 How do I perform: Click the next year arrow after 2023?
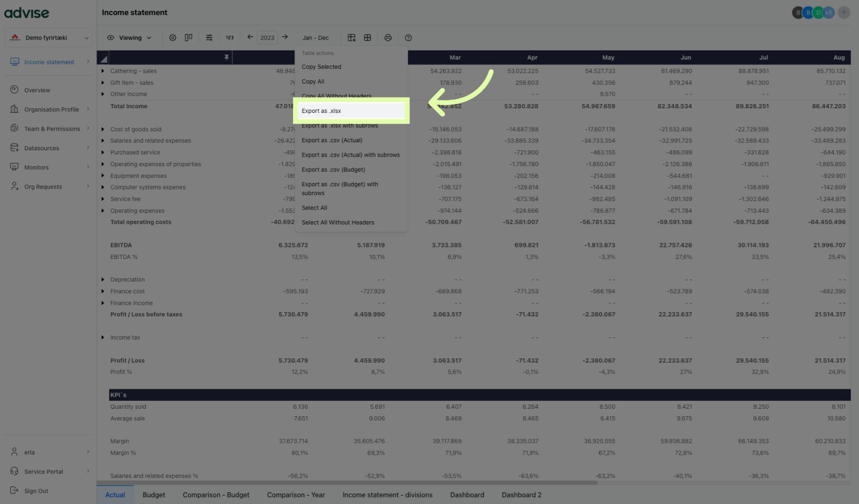[x=285, y=37]
